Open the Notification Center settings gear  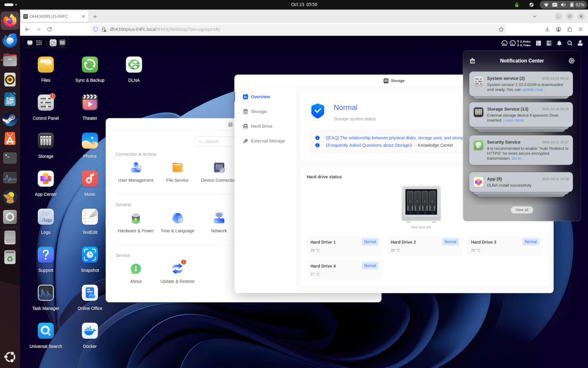(571, 61)
